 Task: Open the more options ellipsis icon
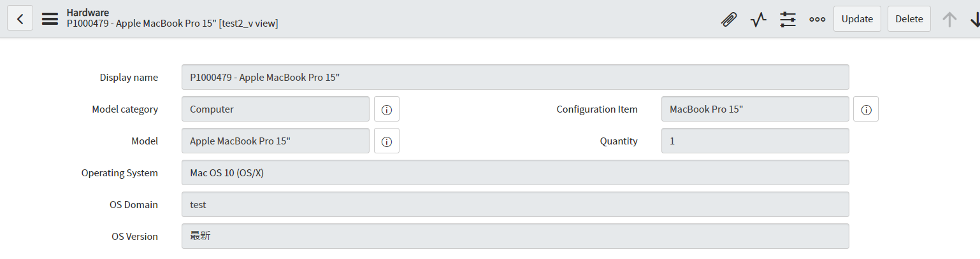click(x=818, y=19)
